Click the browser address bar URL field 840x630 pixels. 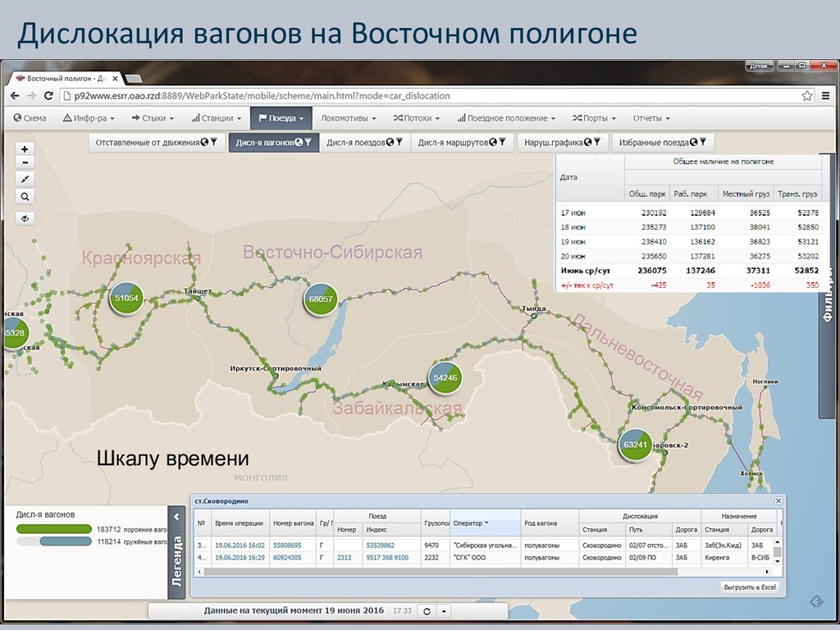point(431,96)
